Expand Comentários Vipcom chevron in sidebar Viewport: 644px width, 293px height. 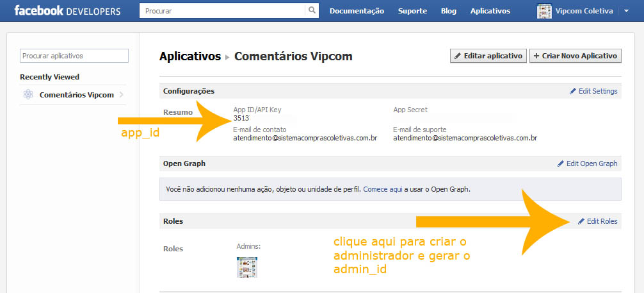(121, 95)
